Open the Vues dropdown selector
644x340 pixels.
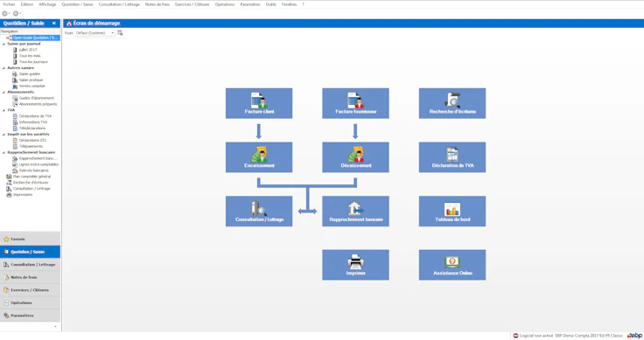click(x=94, y=33)
